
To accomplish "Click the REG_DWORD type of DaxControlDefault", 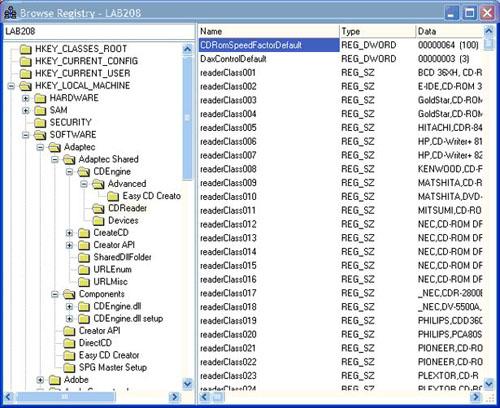I will [369, 59].
